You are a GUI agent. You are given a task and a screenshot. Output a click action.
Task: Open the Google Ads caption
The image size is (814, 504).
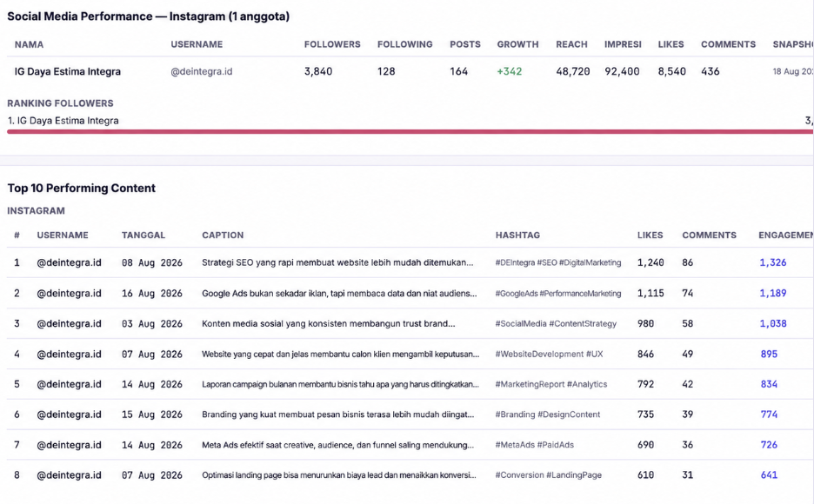tap(339, 294)
